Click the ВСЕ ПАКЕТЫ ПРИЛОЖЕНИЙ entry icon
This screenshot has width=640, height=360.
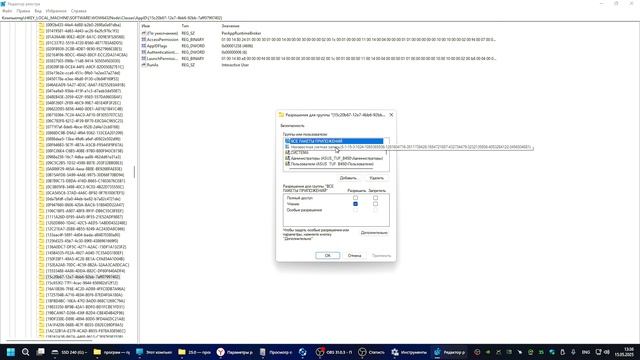(287, 141)
